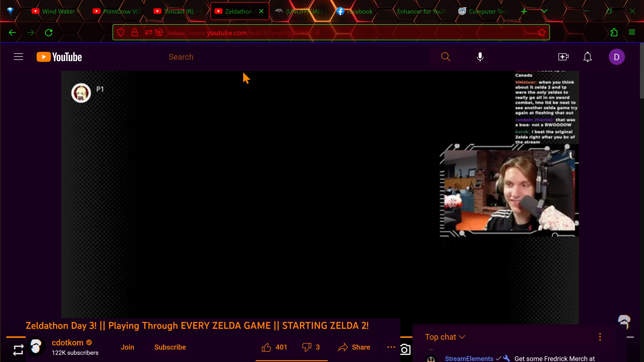Screen dimensions: 644x362
Task: Expand the Top chat dropdown
Action: coord(445,337)
